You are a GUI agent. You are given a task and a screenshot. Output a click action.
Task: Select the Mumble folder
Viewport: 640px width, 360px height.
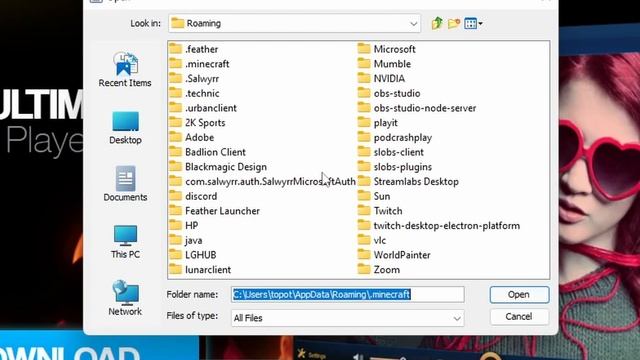pyautogui.click(x=384, y=64)
